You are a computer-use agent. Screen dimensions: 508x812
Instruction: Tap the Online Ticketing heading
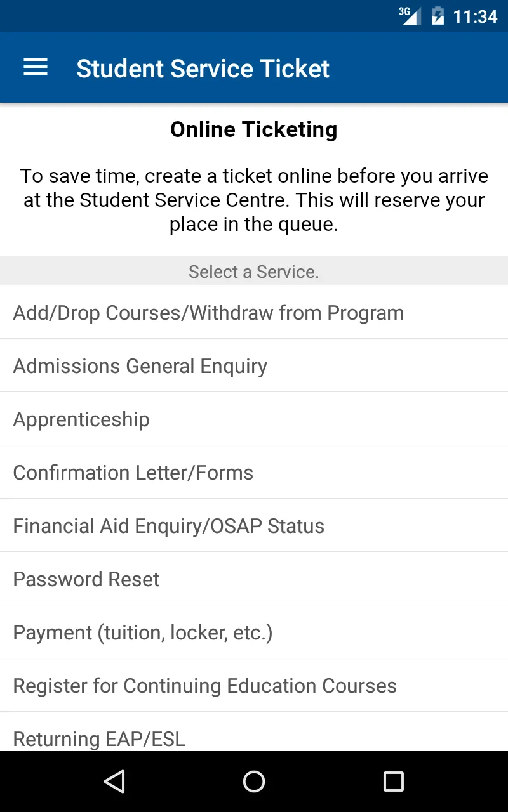click(254, 129)
